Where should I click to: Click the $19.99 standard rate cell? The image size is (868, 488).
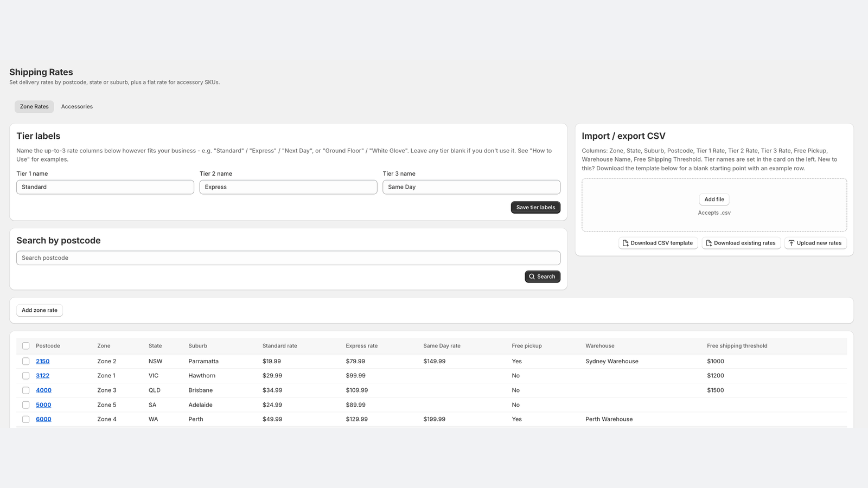pyautogui.click(x=272, y=361)
